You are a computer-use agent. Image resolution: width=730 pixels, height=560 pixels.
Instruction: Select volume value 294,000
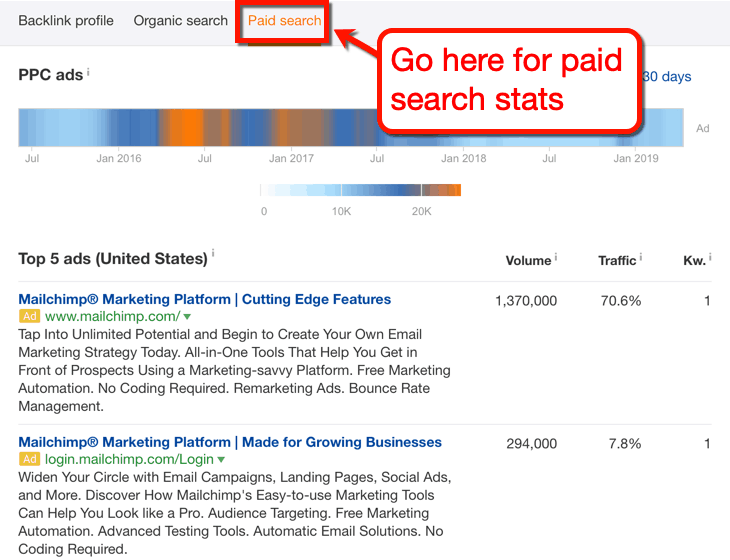tap(531, 444)
